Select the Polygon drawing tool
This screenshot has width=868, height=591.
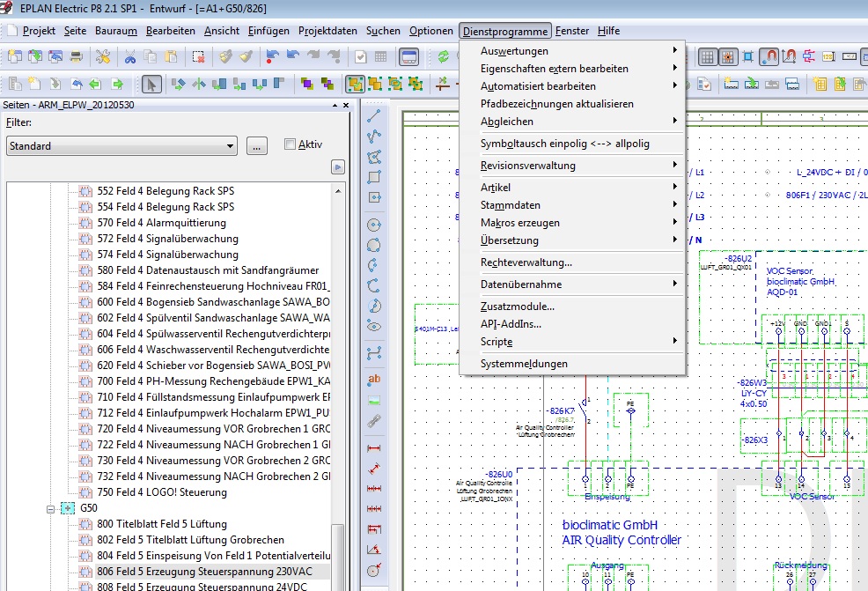[x=374, y=157]
